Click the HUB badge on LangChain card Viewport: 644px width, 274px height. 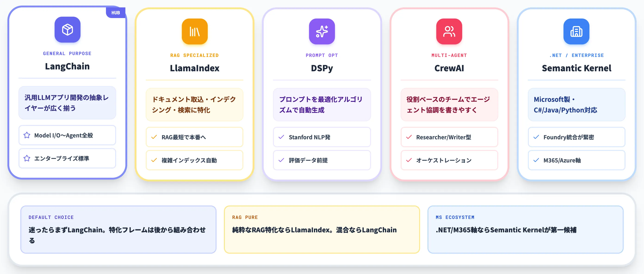115,12
